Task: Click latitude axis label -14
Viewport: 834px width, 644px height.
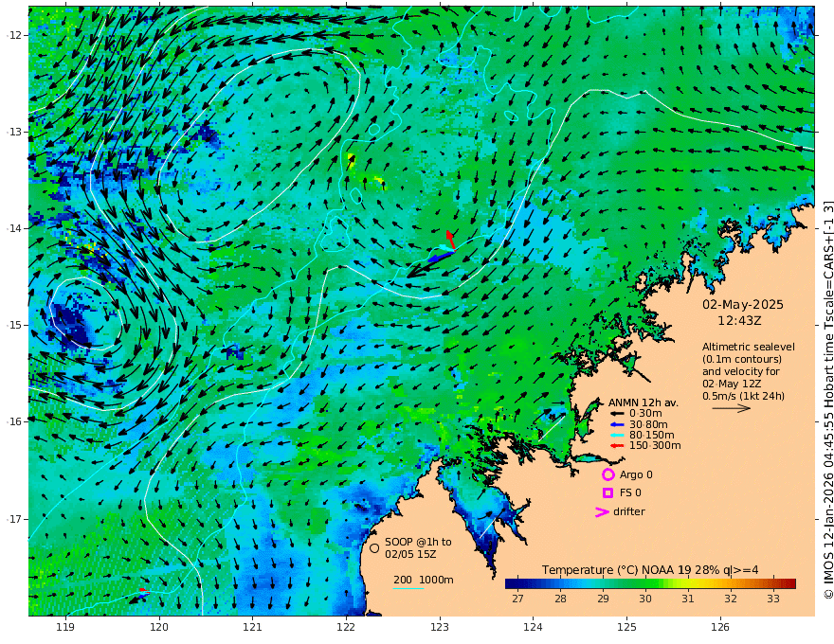Action: tap(14, 228)
